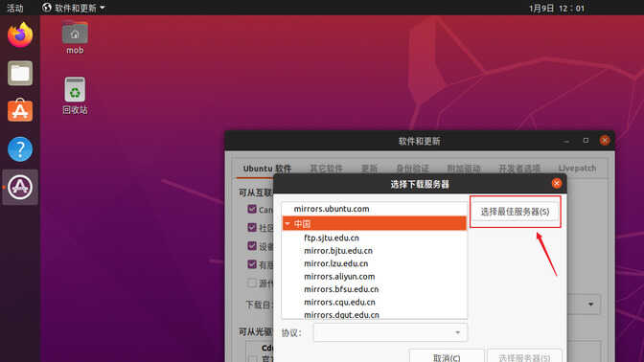
Task: Click 活动 in the top bar
Action: tap(15, 8)
